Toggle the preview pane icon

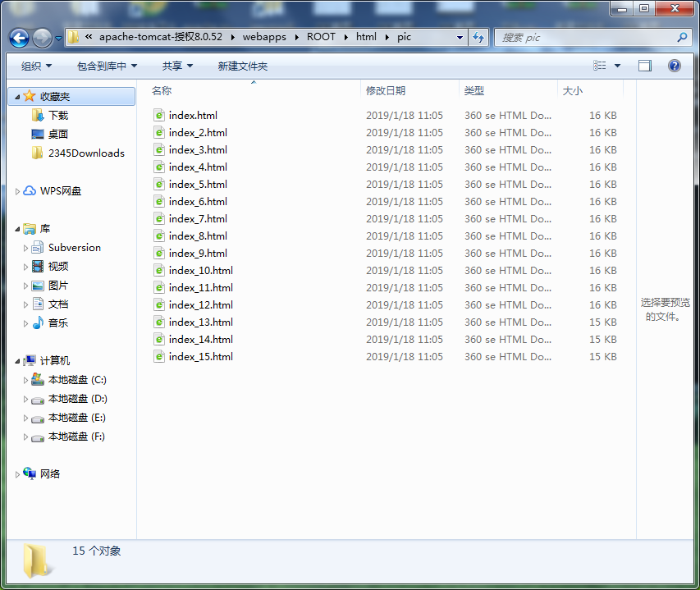pos(645,66)
